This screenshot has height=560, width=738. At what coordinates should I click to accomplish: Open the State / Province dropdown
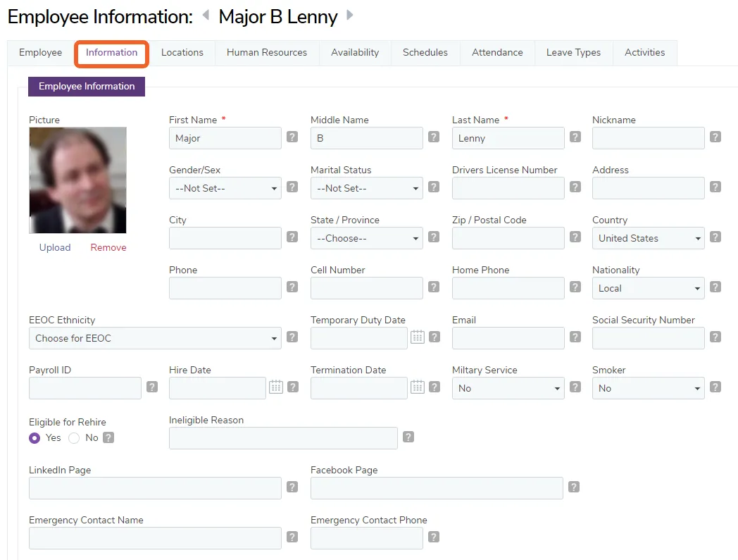point(367,238)
